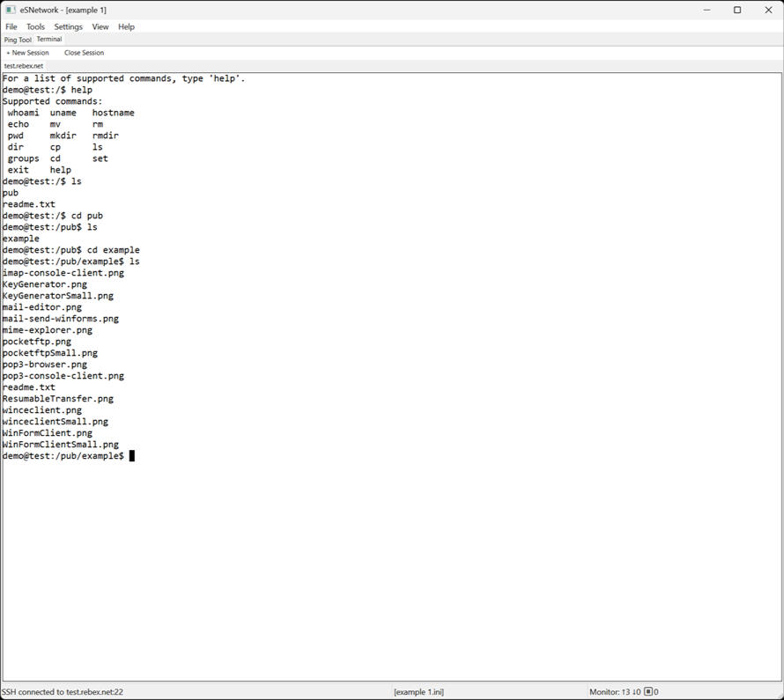The width and height of the screenshot is (784, 700).
Task: Click 'hostname' in supported commands list
Action: click(113, 113)
